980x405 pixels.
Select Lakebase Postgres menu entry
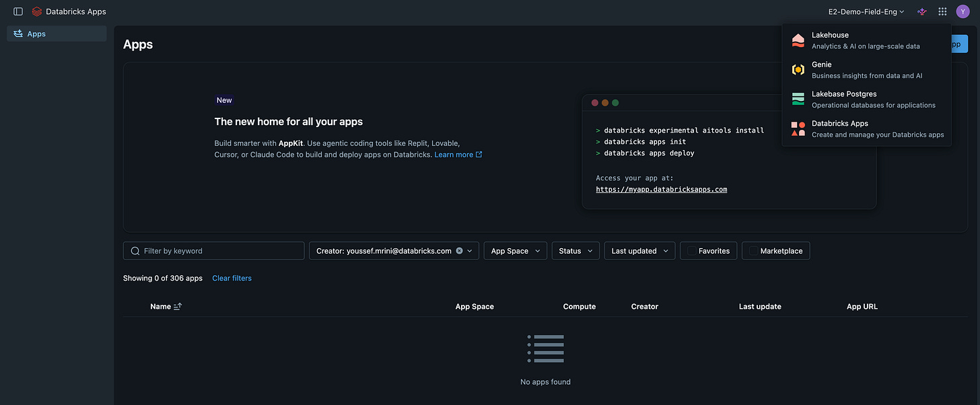[x=866, y=100]
